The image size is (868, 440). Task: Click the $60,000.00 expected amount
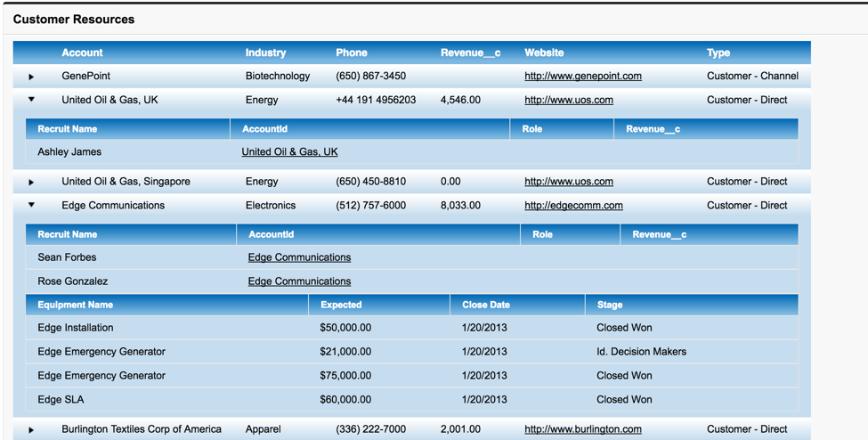tap(345, 400)
